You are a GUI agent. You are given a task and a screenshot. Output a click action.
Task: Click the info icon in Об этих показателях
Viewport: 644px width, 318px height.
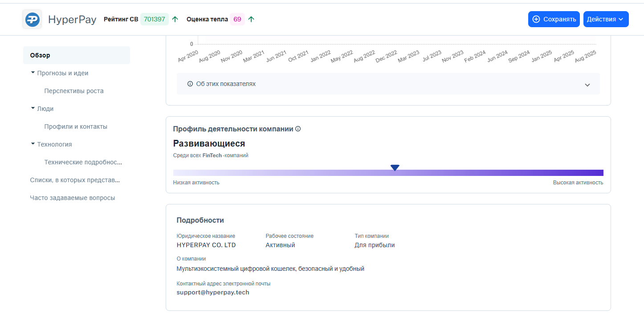pos(190,84)
